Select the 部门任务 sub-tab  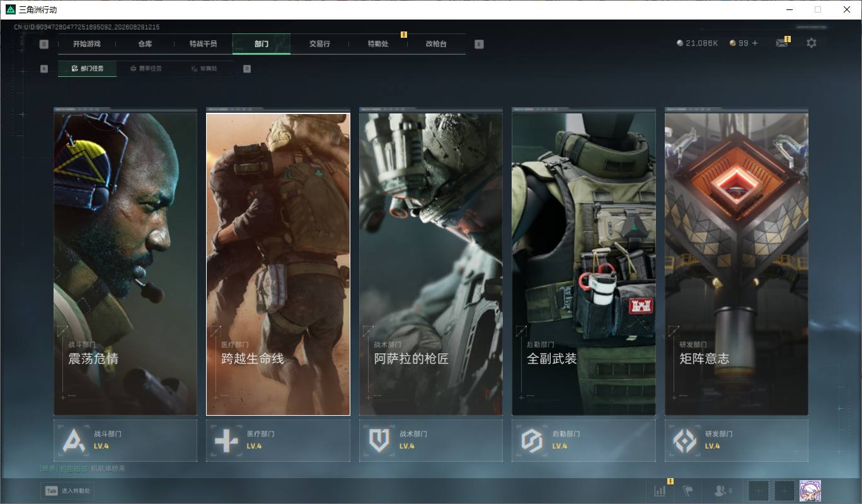[x=87, y=69]
